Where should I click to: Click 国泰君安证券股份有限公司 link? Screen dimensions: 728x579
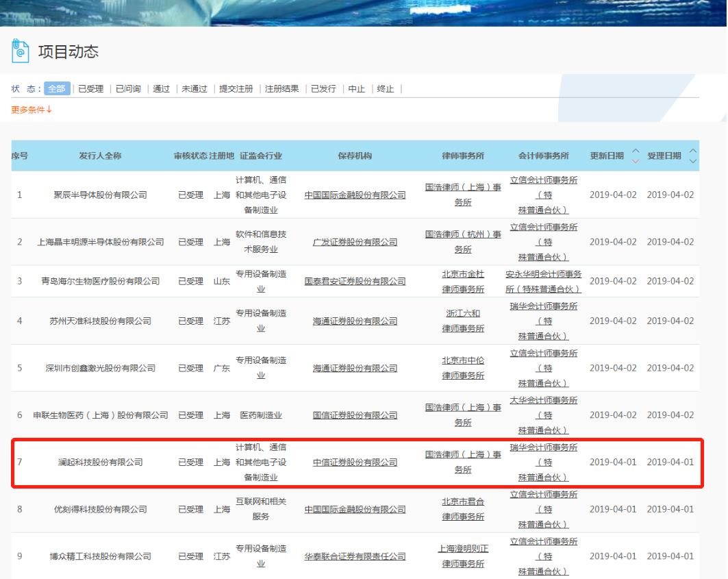pyautogui.click(x=355, y=281)
